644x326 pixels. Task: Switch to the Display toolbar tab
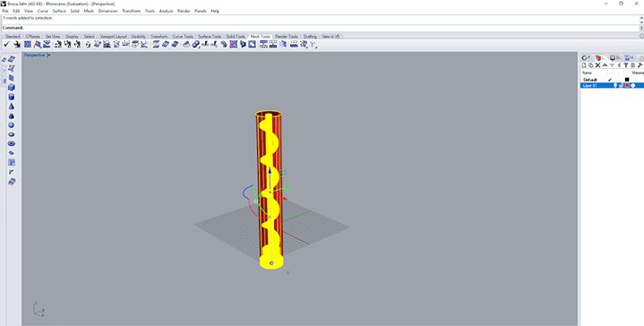[73, 37]
